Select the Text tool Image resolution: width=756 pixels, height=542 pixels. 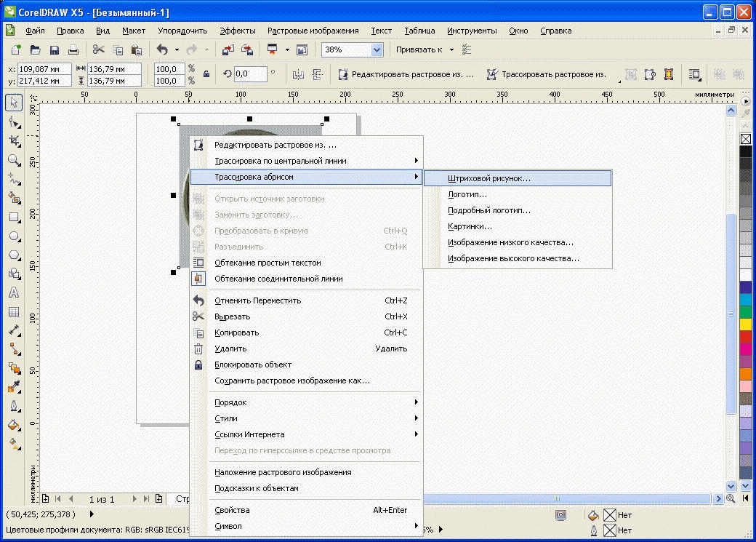click(x=14, y=292)
